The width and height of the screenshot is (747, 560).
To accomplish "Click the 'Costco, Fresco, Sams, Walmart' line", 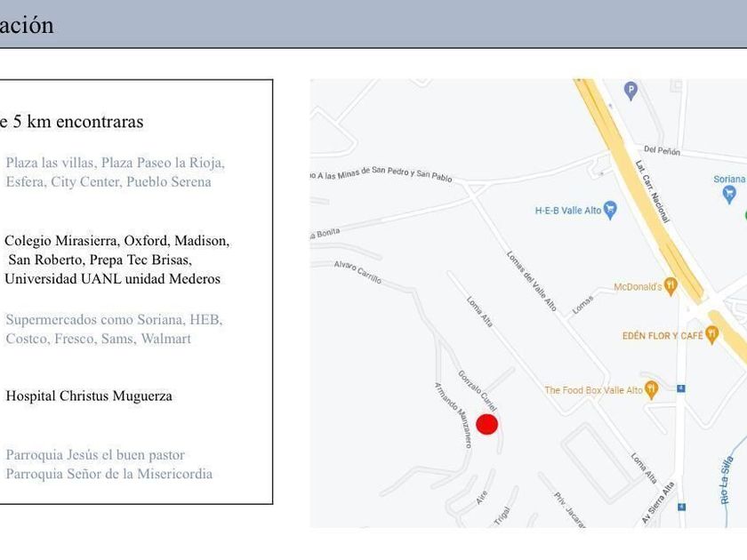I will 98,339.
